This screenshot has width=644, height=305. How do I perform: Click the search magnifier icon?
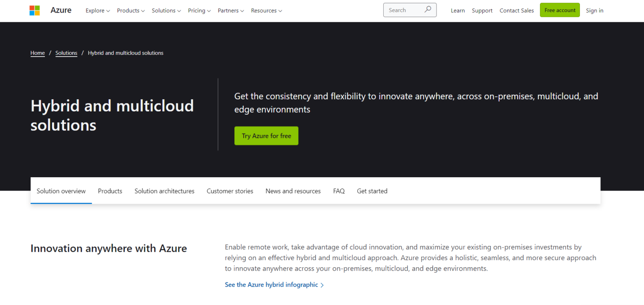point(427,9)
